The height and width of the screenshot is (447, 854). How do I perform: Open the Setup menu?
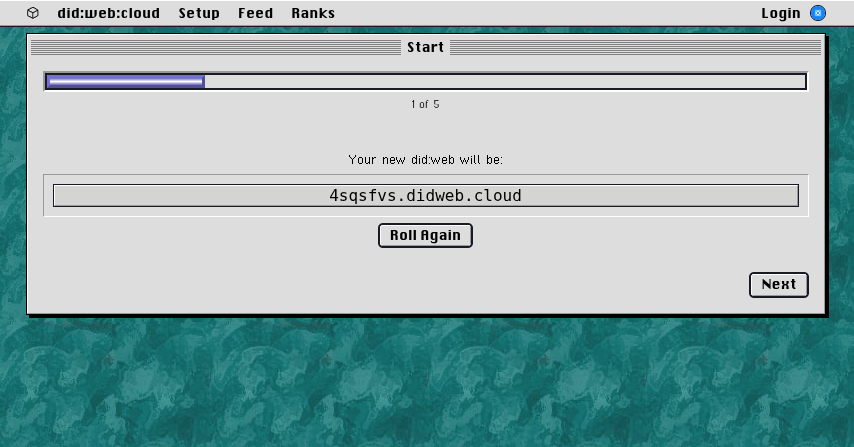(x=199, y=13)
